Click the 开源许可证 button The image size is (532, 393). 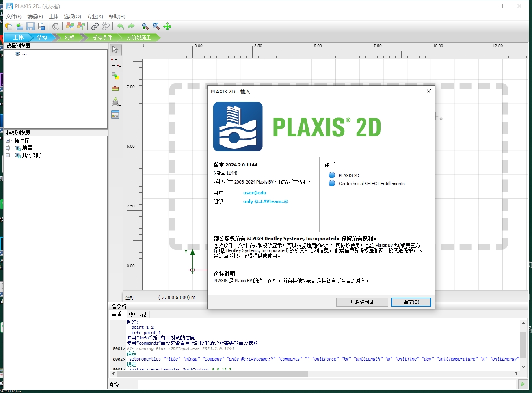[362, 302]
